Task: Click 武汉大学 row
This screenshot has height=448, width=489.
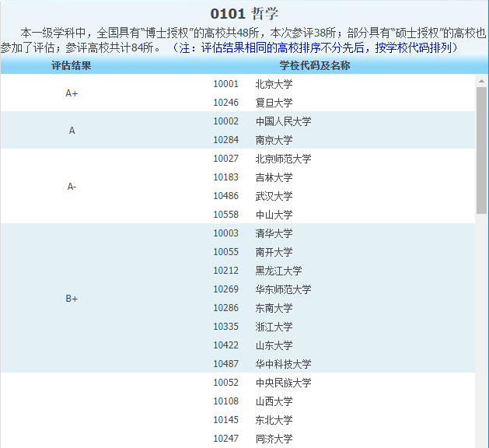Action: pyautogui.click(x=309, y=196)
